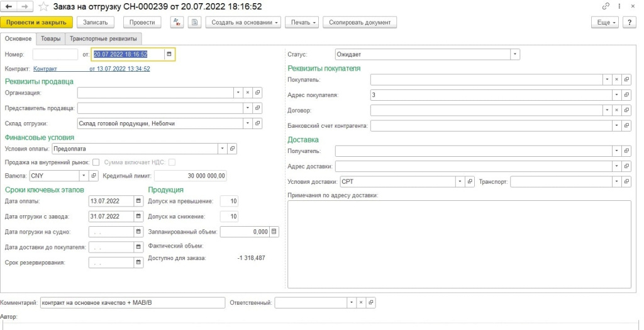Open calendar picker for Дата оплаты
Viewport: 644px width, 330px height.
[x=138, y=201]
